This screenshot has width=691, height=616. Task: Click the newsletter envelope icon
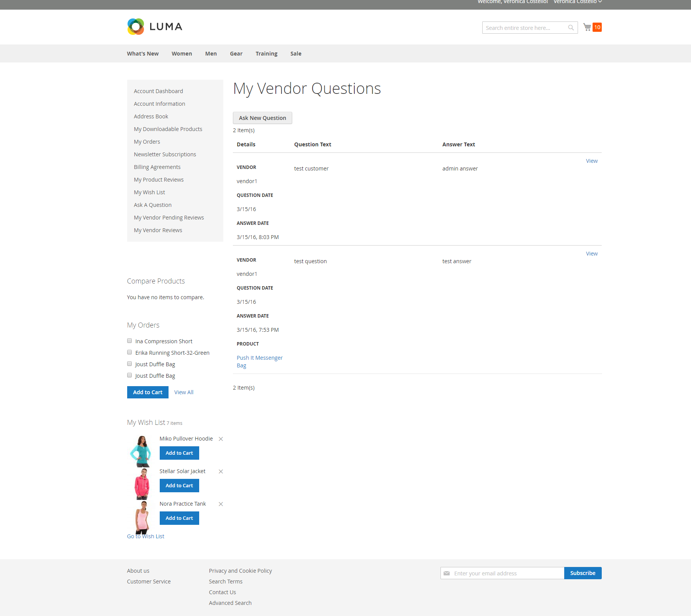tap(447, 573)
